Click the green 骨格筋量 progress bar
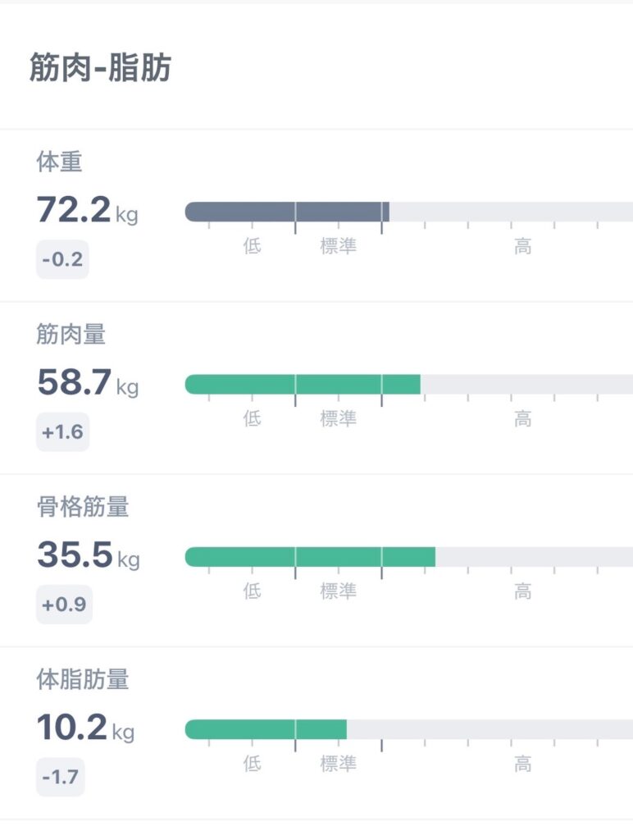Image resolution: width=633 pixels, height=840 pixels. click(310, 557)
